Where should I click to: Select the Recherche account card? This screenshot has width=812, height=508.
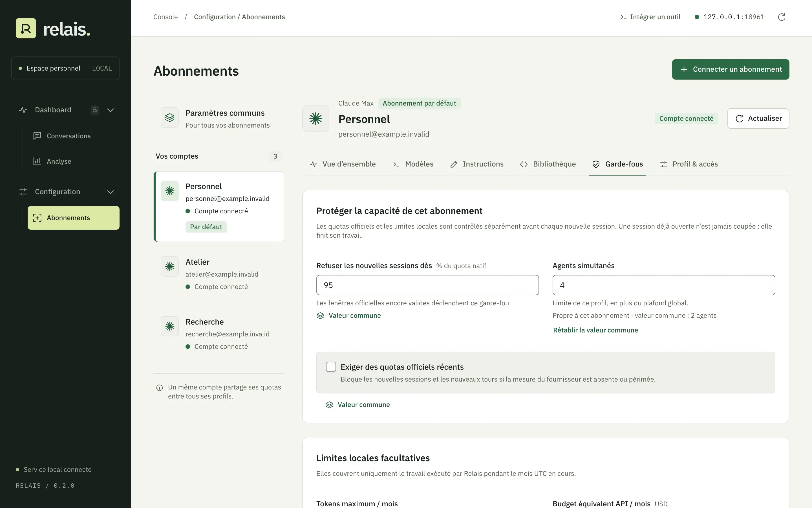(219, 334)
